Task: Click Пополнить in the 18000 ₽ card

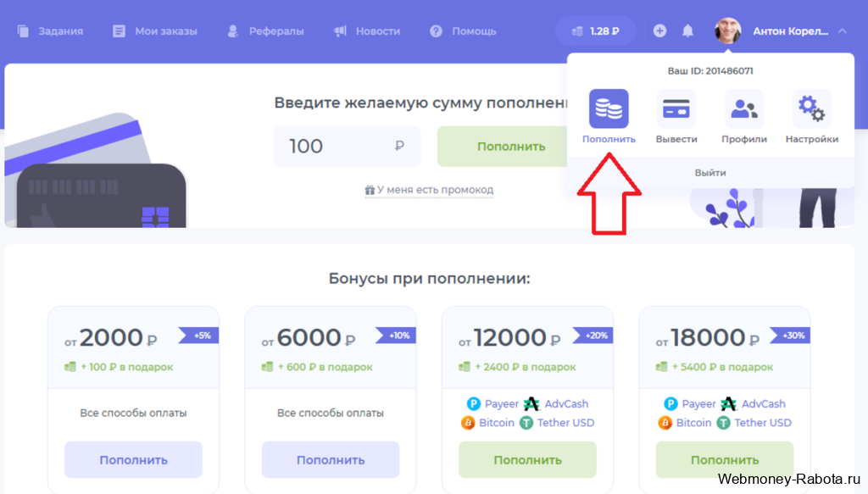Action: pos(725,460)
